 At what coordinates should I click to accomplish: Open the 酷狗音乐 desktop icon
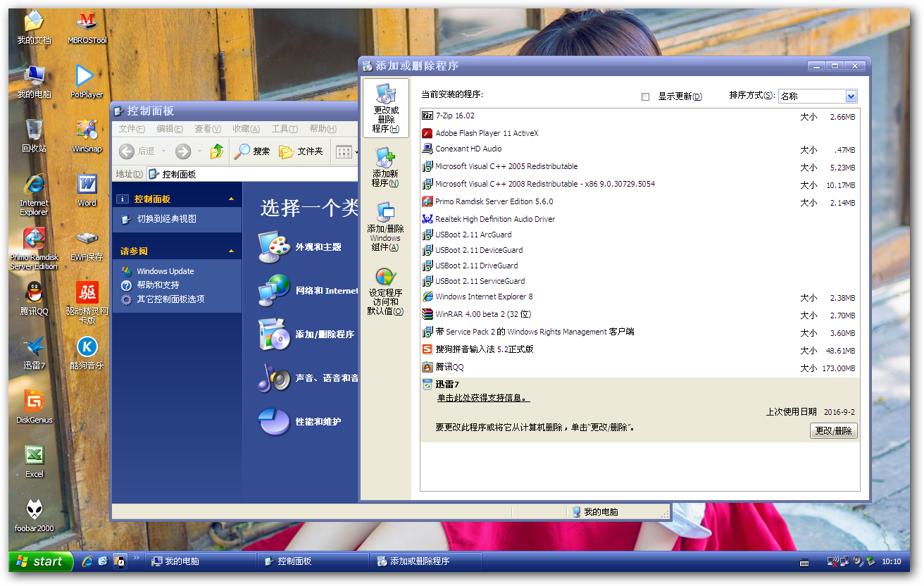tap(87, 353)
